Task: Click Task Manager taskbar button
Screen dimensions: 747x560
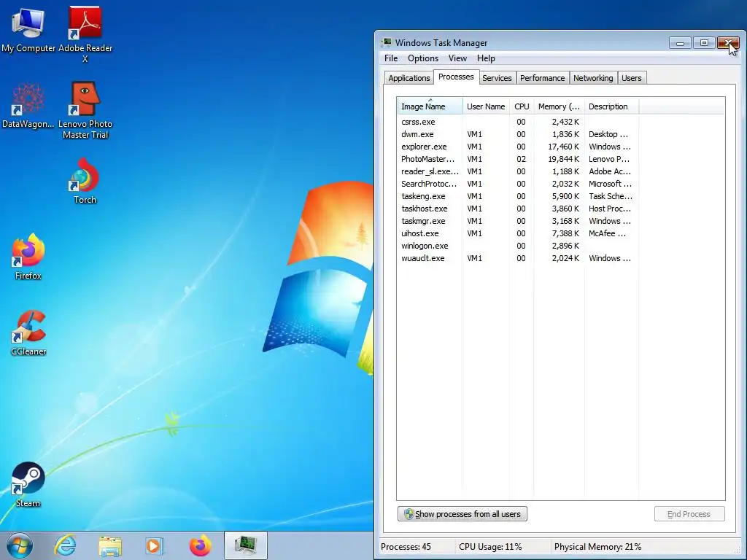Action: pyautogui.click(x=245, y=545)
